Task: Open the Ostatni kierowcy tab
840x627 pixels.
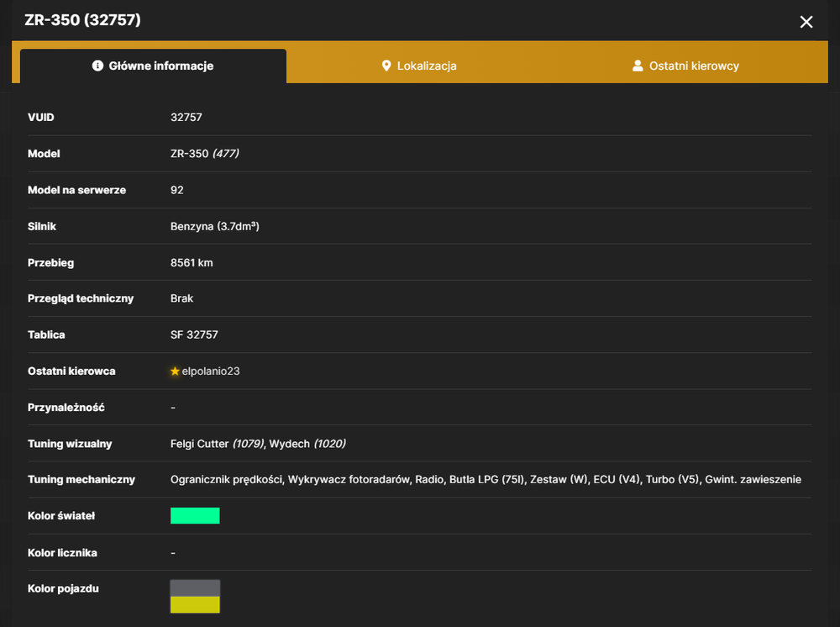Action: click(685, 66)
